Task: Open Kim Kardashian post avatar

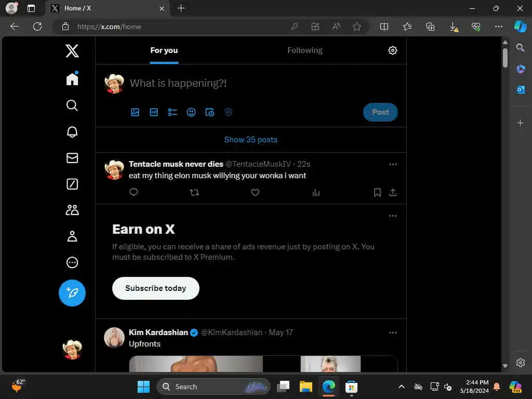Action: click(114, 338)
